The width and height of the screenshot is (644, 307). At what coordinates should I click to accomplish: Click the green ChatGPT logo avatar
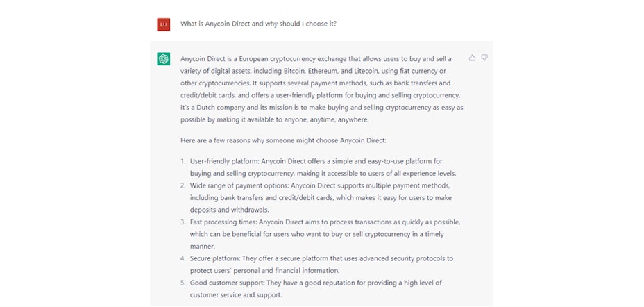[x=164, y=59]
